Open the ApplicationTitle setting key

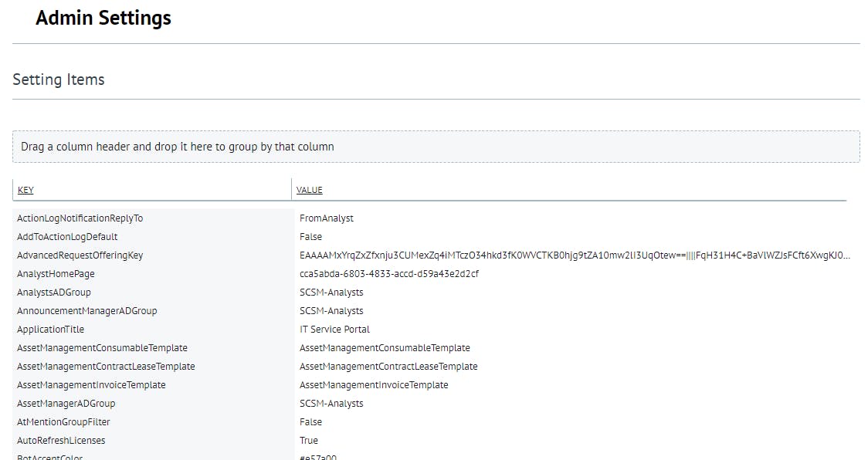point(51,330)
